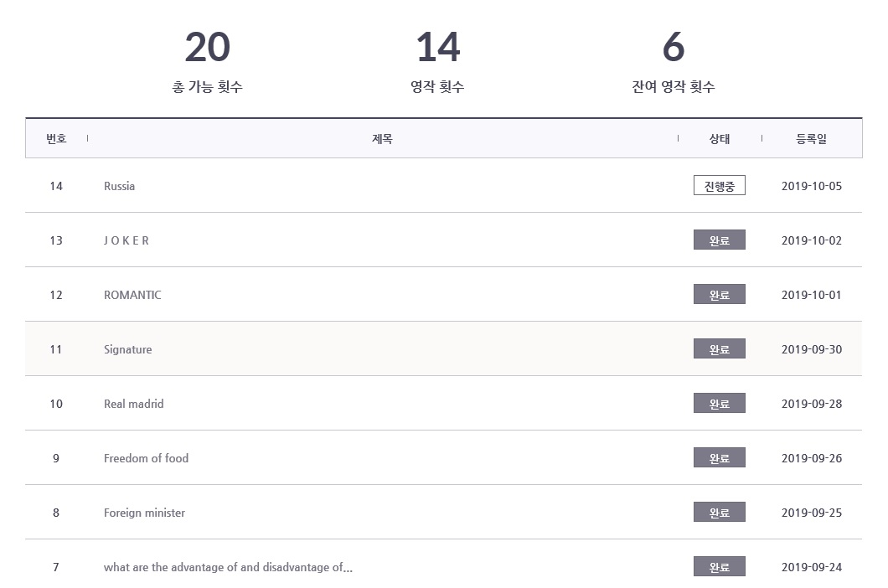Click the 번호 column header
The height and width of the screenshot is (588, 888).
(56, 139)
